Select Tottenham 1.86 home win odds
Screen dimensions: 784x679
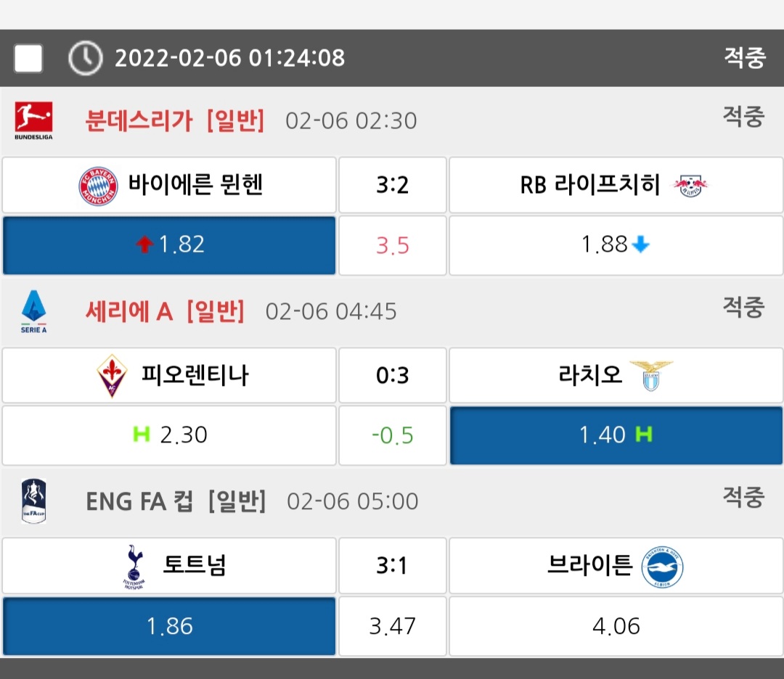[x=169, y=626]
